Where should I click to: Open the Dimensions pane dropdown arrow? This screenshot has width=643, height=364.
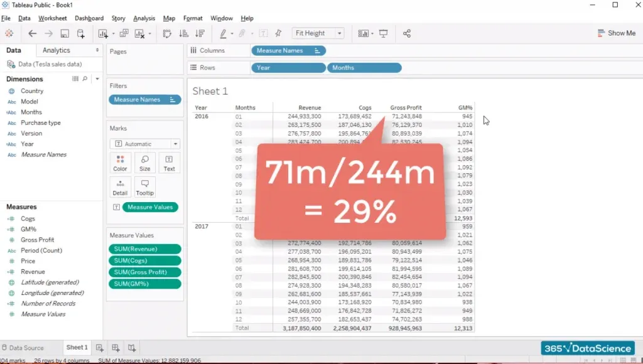point(97,79)
